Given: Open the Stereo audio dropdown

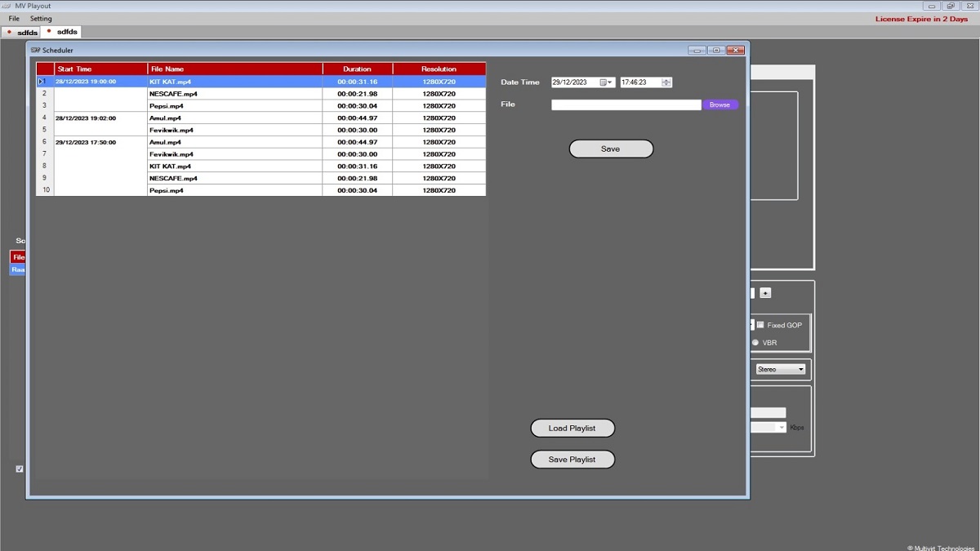Looking at the screenshot, I should pyautogui.click(x=781, y=369).
